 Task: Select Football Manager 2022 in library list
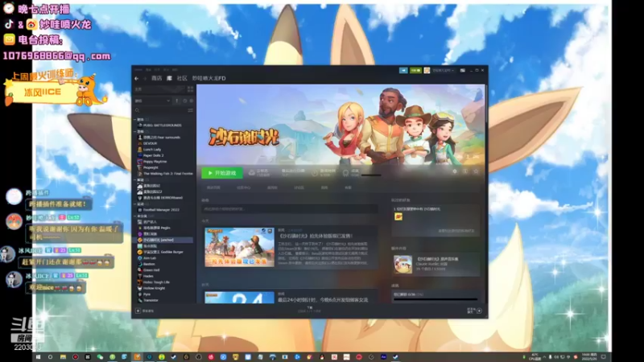(162, 210)
